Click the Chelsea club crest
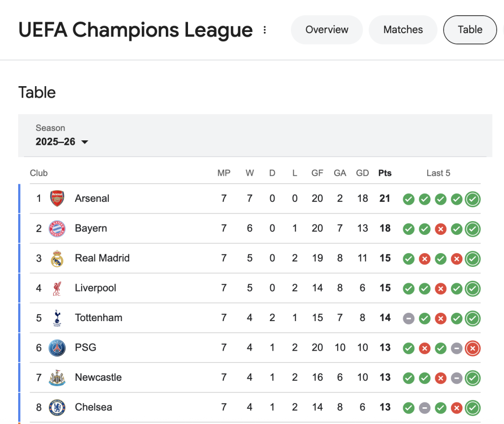 [57, 407]
